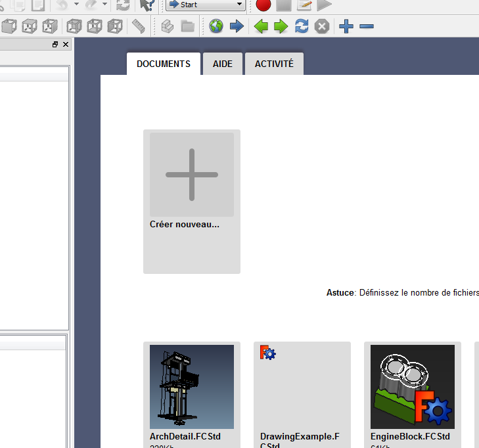Click the open website globe icon
Image resolution: width=479 pixels, height=448 pixels.
216,26
